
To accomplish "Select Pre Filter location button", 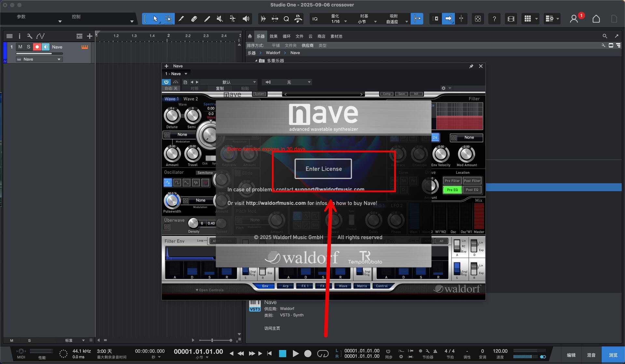I will (x=452, y=181).
